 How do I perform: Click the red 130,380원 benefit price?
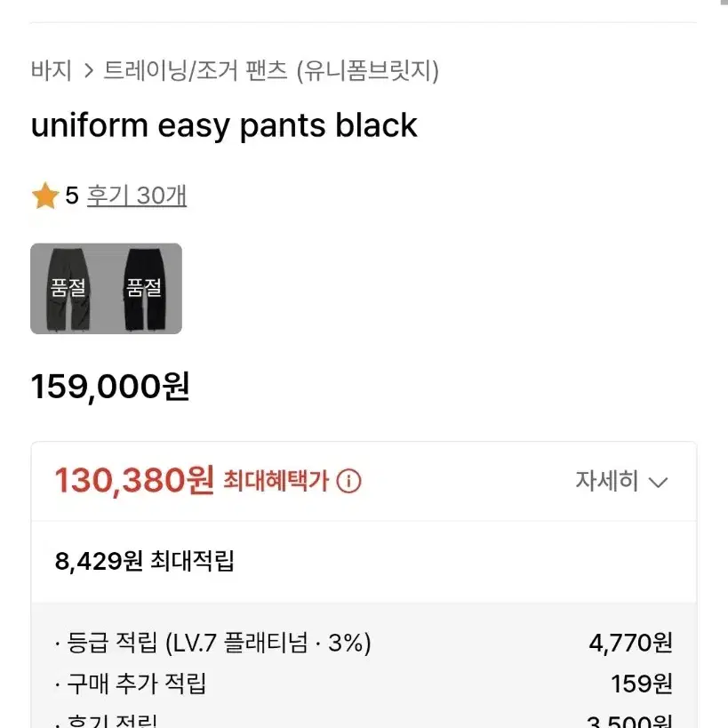coord(134,481)
